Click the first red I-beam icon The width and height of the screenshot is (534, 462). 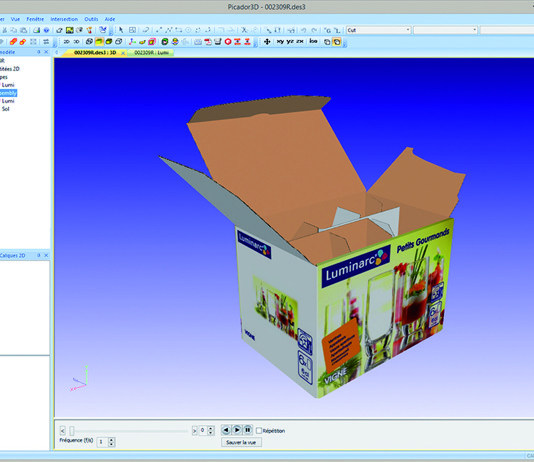[237, 42]
